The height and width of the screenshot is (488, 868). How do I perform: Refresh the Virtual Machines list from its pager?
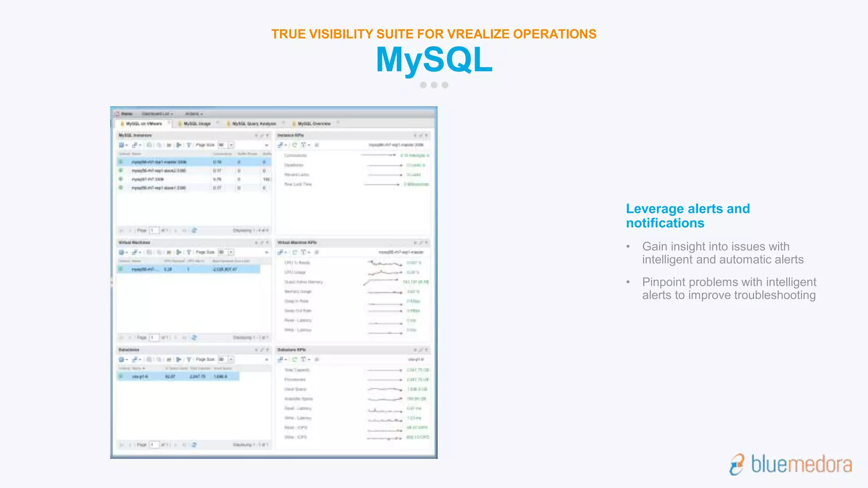click(x=194, y=338)
